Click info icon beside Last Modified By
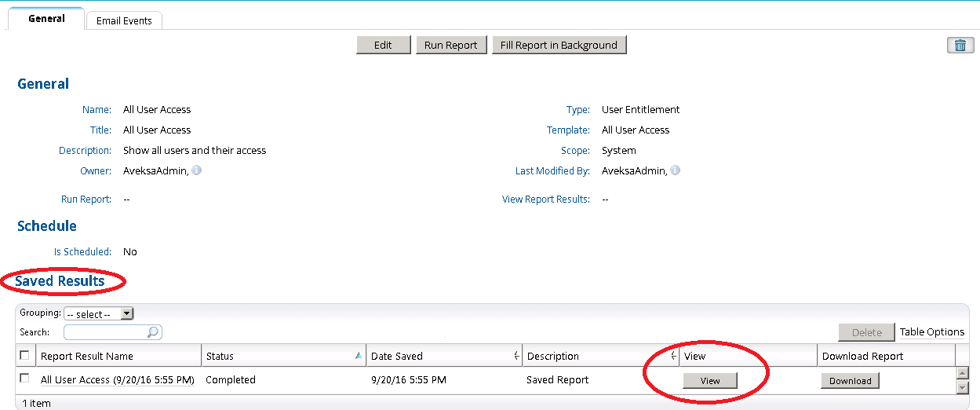Image resolution: width=980 pixels, height=410 pixels. pyautogui.click(x=675, y=170)
